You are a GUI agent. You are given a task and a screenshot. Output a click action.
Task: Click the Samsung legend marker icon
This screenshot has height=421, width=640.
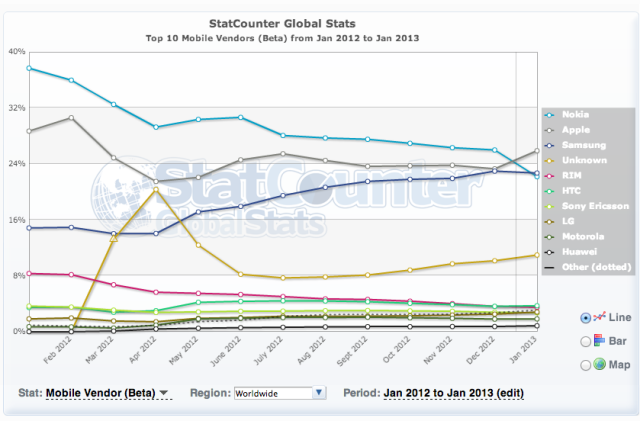550,145
